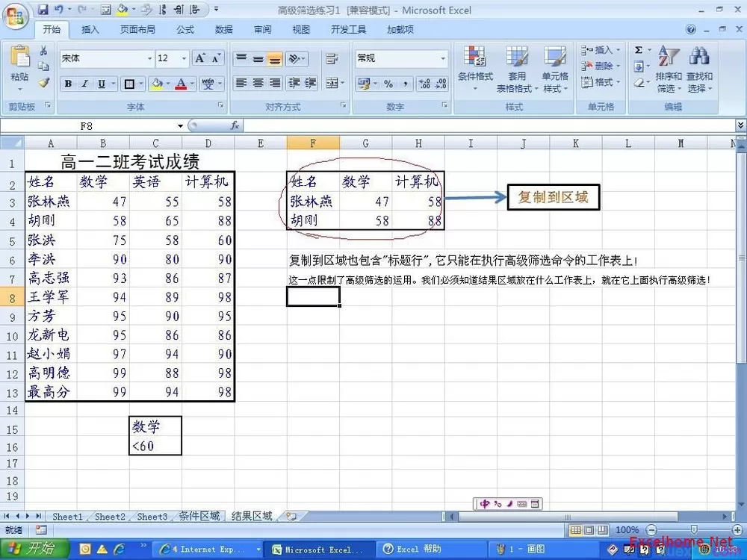This screenshot has height=560, width=747.
Task: Click Windows 开始 start button
Action: pyautogui.click(x=34, y=549)
